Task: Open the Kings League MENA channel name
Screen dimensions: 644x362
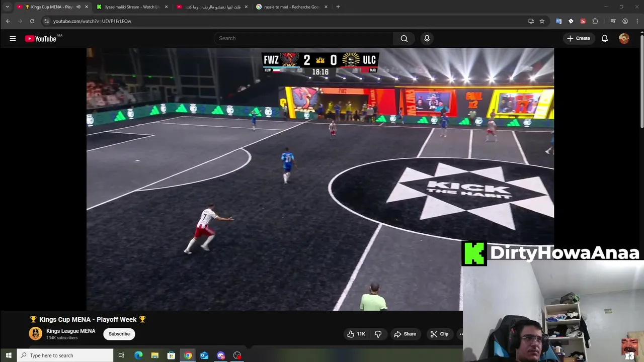Action: 70,331
